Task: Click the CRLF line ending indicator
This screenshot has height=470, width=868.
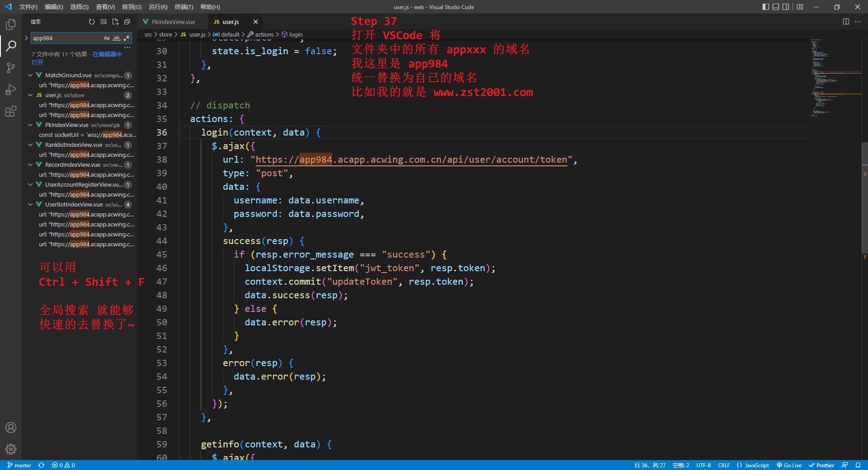Action: (x=724, y=465)
